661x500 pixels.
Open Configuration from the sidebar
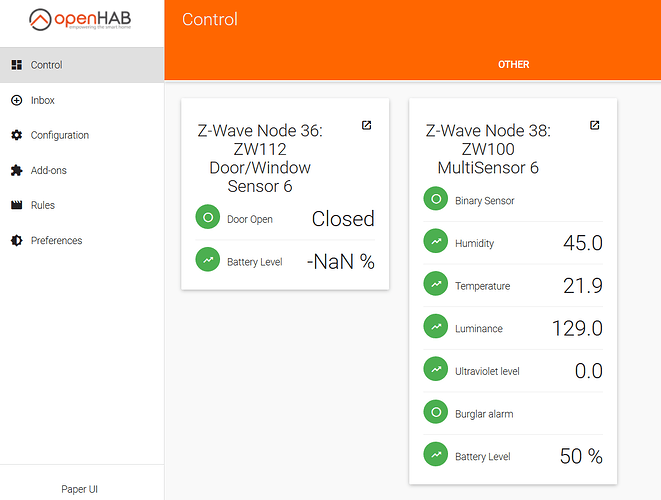pyautogui.click(x=59, y=135)
